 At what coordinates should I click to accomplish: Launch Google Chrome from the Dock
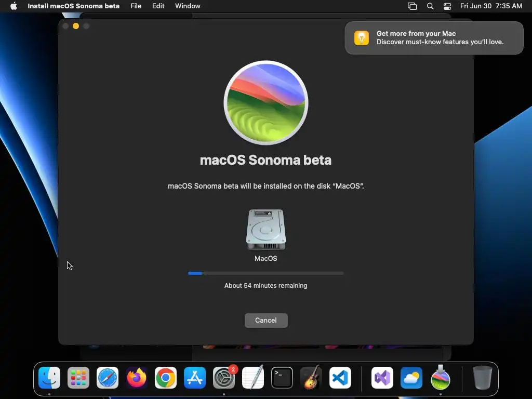[166, 378]
